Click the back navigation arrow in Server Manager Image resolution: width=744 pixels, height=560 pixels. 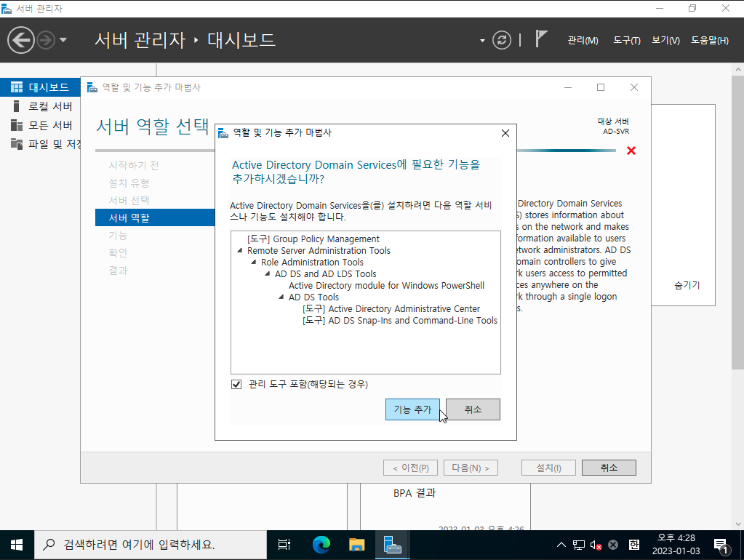[x=21, y=40]
